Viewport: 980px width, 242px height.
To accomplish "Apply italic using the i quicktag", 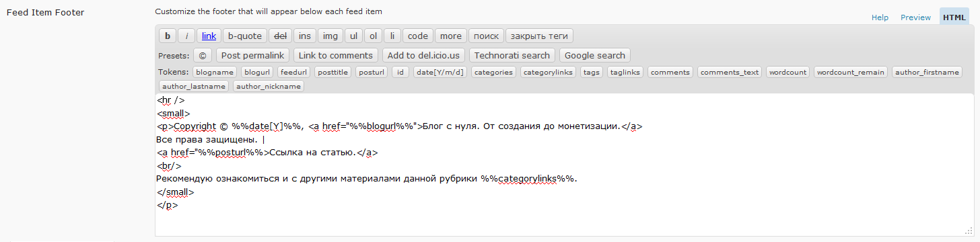I will tap(186, 36).
